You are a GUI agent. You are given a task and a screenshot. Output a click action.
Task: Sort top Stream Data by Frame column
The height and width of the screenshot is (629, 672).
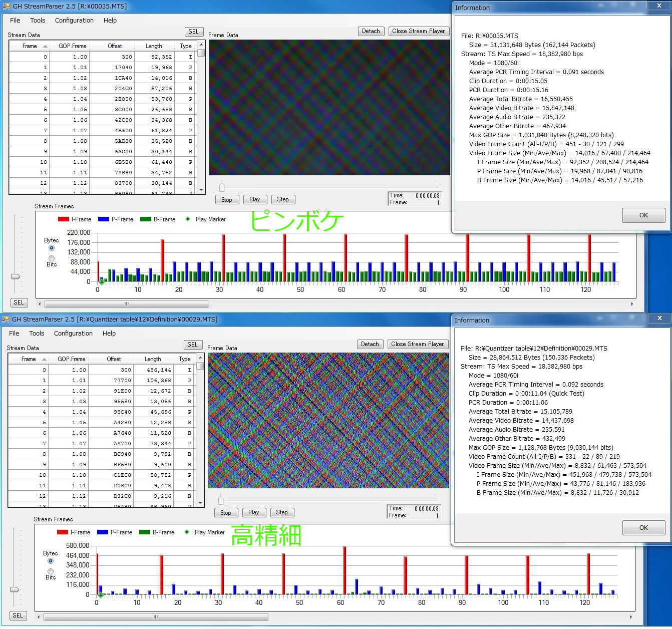pos(30,46)
